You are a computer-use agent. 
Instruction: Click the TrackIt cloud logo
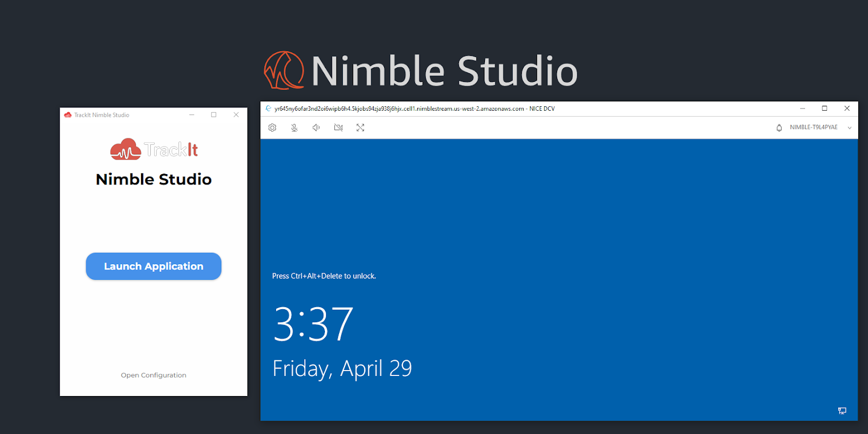(125, 149)
